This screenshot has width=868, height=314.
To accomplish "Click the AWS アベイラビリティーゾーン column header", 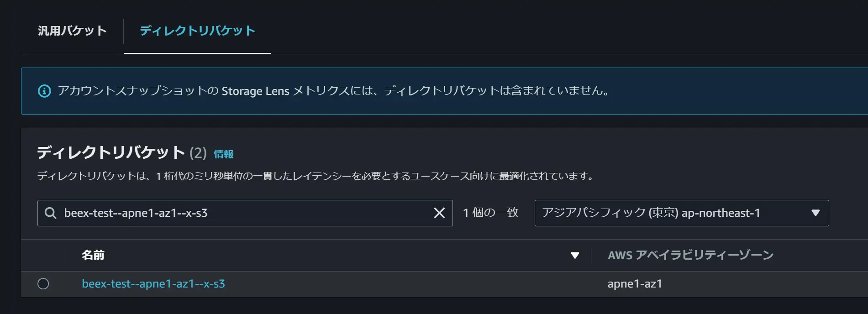I will point(690,255).
